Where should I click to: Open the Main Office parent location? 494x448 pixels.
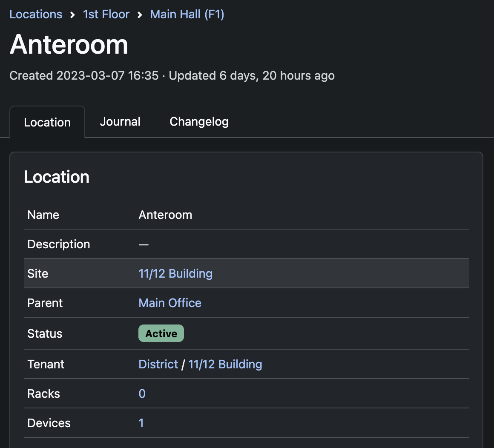pyautogui.click(x=169, y=303)
